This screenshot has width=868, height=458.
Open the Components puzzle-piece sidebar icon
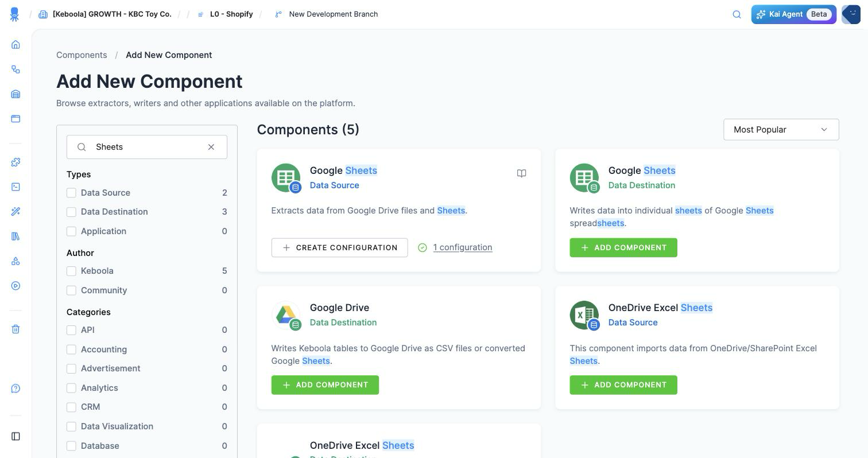pos(15,162)
